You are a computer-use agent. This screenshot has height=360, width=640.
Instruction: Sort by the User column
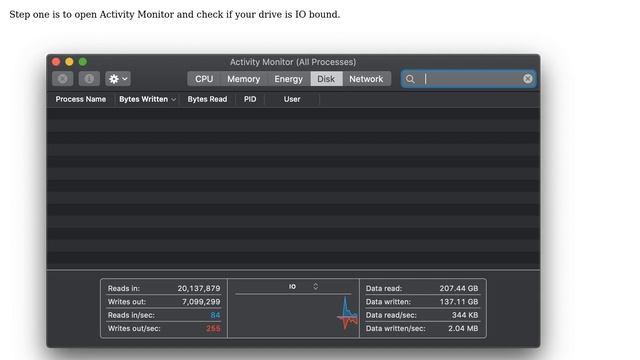(292, 99)
